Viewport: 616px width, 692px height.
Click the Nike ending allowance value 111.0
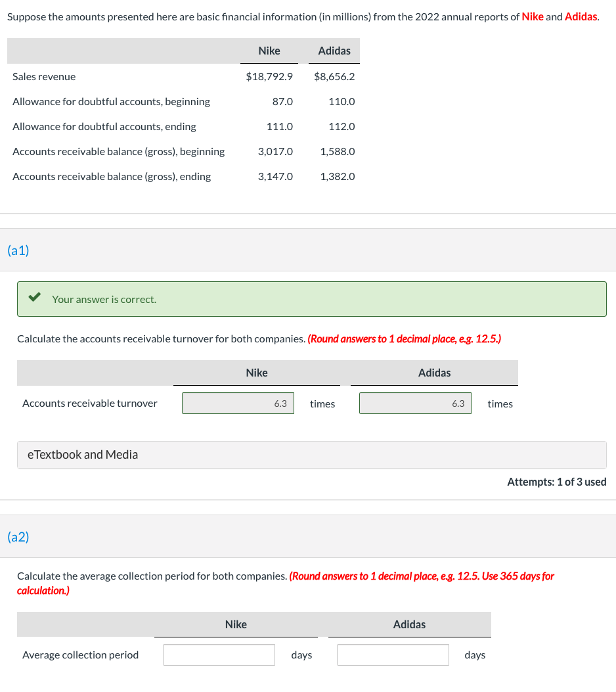(280, 127)
